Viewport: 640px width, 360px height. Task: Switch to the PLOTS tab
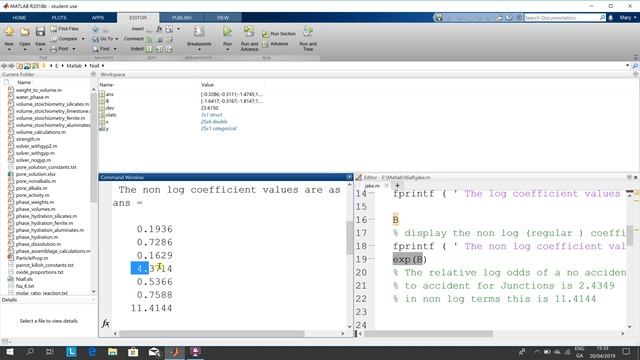59,18
